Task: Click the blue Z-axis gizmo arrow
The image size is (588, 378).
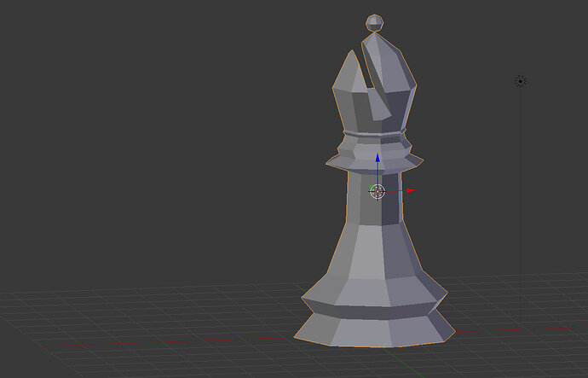Action: click(x=378, y=158)
